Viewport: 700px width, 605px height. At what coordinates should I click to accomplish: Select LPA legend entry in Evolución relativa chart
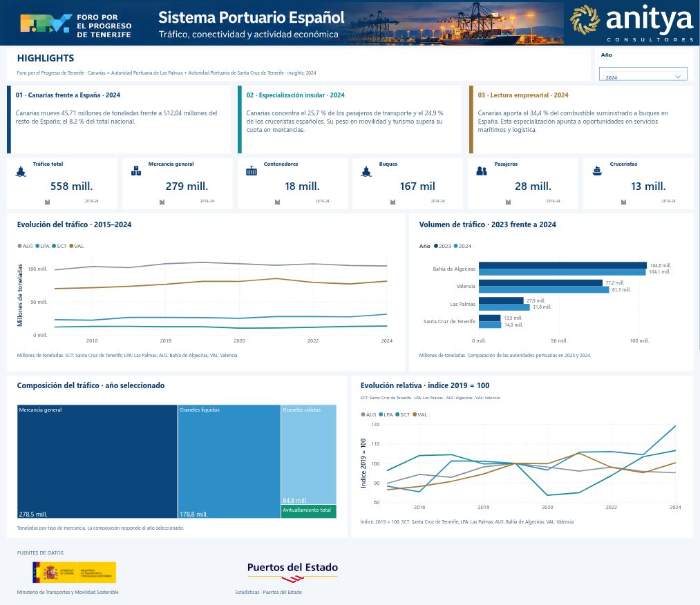pos(386,414)
